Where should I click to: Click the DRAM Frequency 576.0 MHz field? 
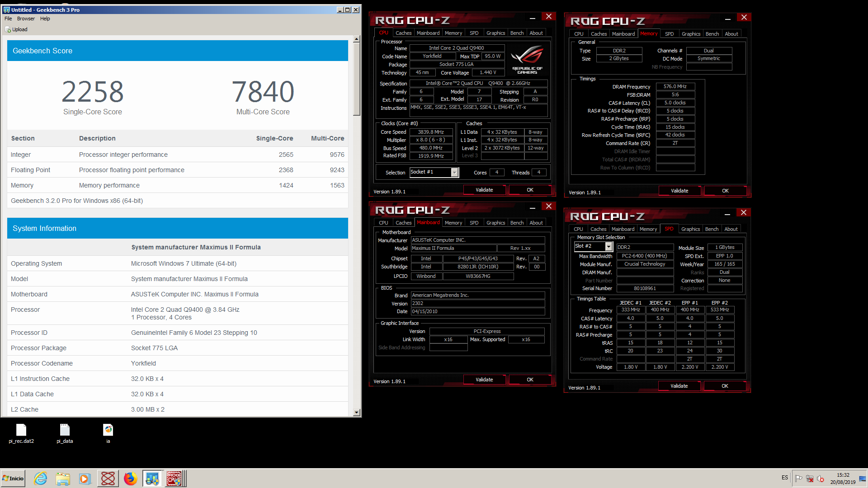pos(675,86)
